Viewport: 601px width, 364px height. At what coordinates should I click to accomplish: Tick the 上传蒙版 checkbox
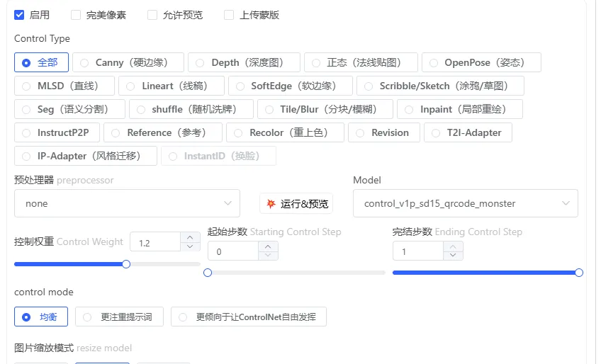tap(229, 15)
